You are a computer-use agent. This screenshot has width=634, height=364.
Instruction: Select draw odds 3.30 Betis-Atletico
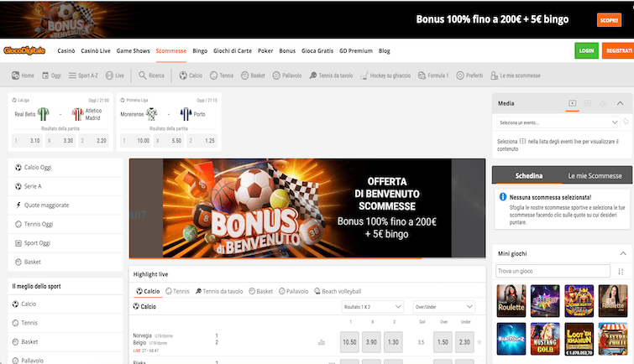pyautogui.click(x=60, y=141)
